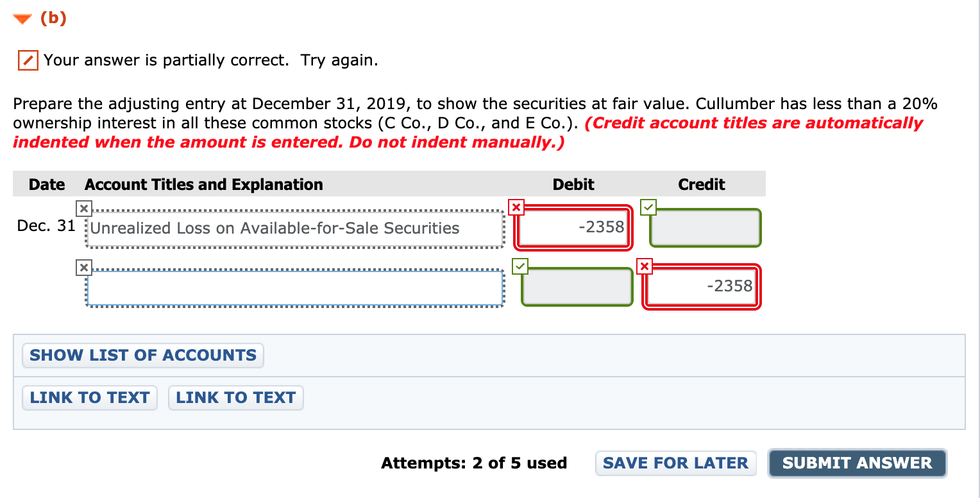Screen dimensions: 980x498
Task: Click the red X error icon above the credit amount
Action: point(644,266)
